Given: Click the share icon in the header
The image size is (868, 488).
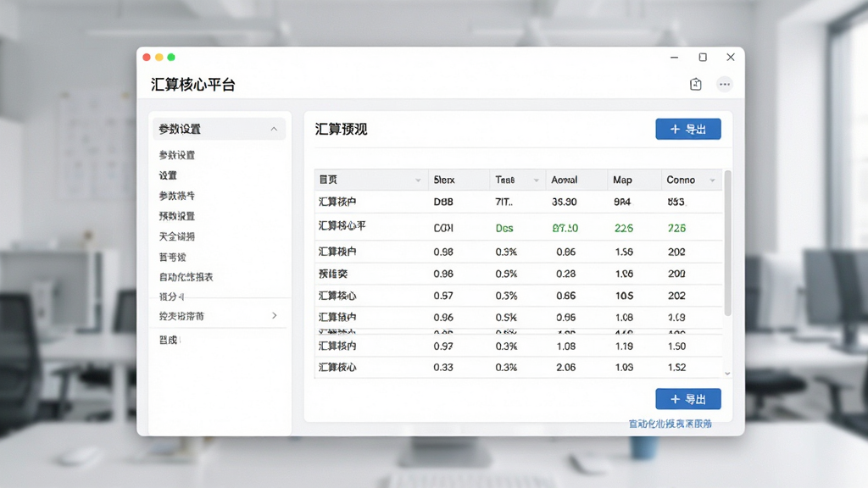Looking at the screenshot, I should [x=696, y=84].
